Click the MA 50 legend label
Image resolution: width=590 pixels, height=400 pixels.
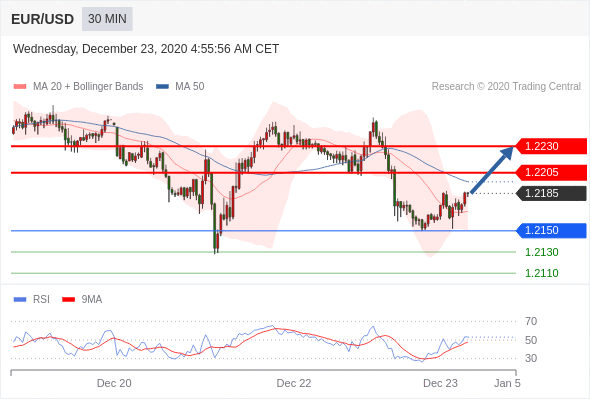point(190,87)
